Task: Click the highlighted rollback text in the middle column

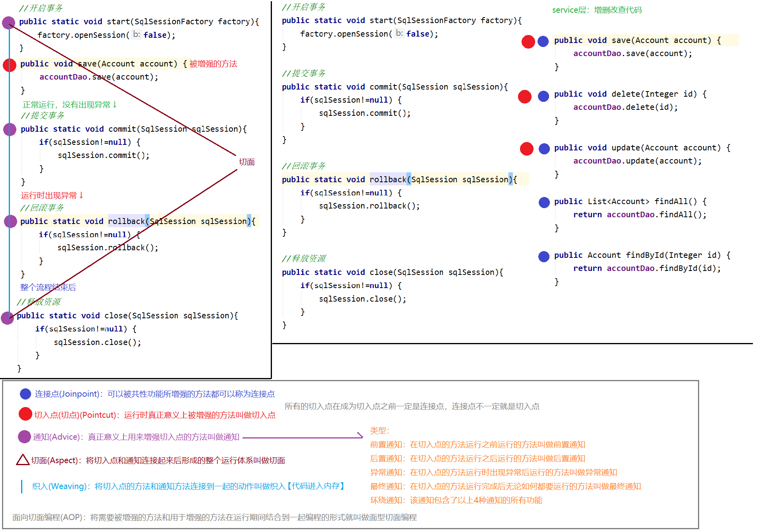Action: pyautogui.click(x=387, y=179)
